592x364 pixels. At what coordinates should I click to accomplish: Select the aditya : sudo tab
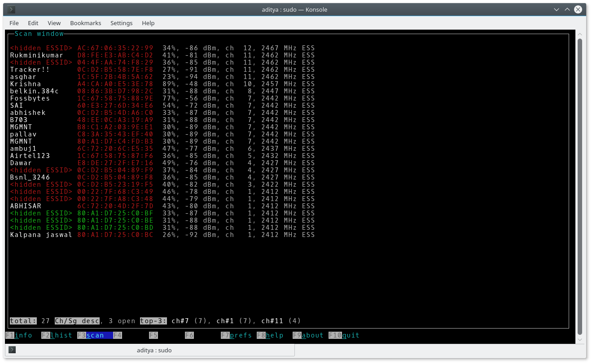[150, 350]
